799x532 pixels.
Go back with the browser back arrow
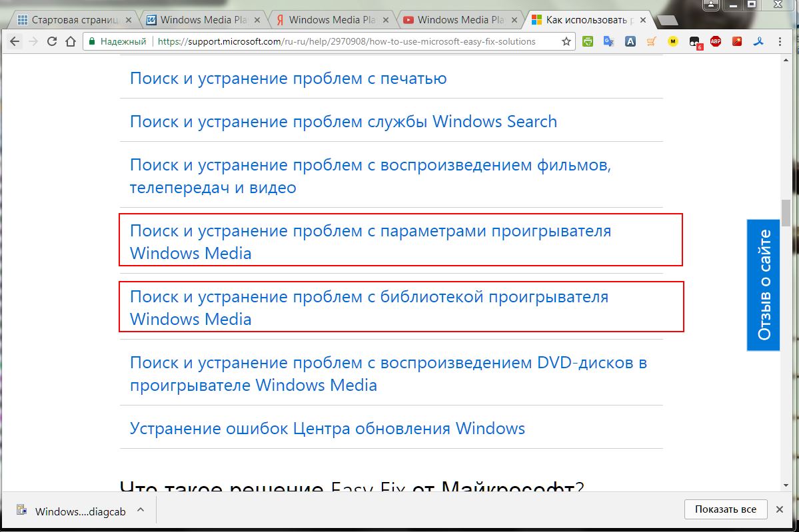point(14,41)
